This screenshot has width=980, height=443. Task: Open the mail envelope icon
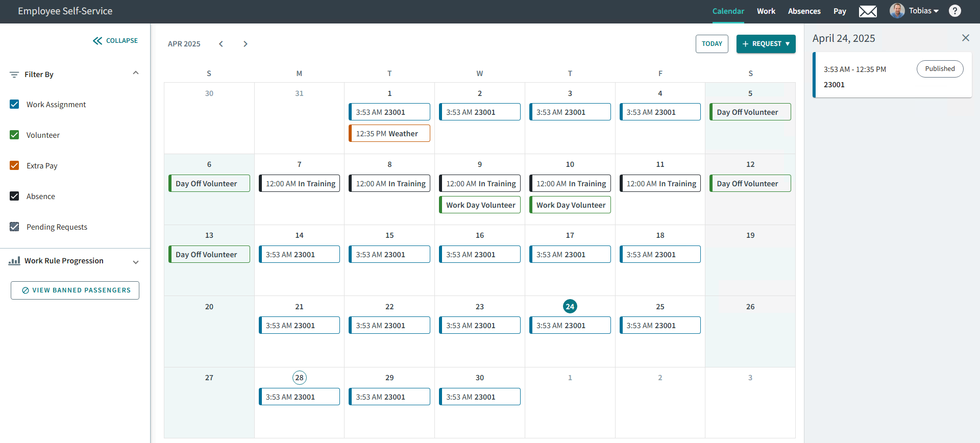(868, 11)
